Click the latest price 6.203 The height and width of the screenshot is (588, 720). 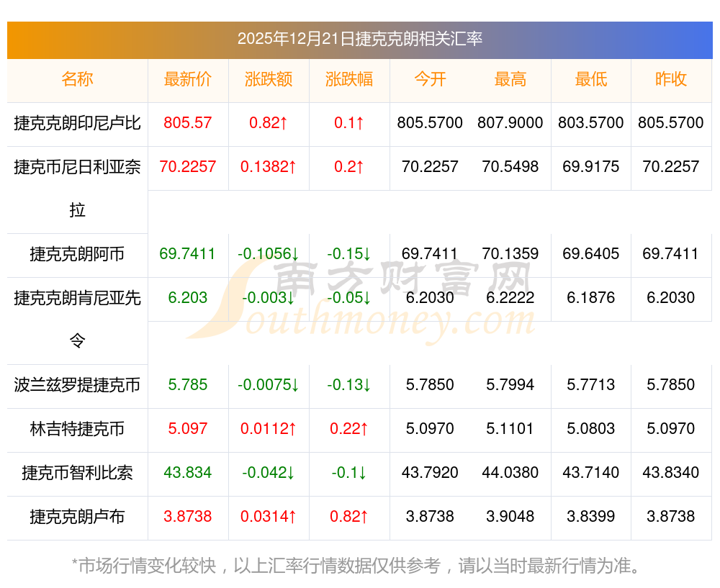(x=188, y=297)
